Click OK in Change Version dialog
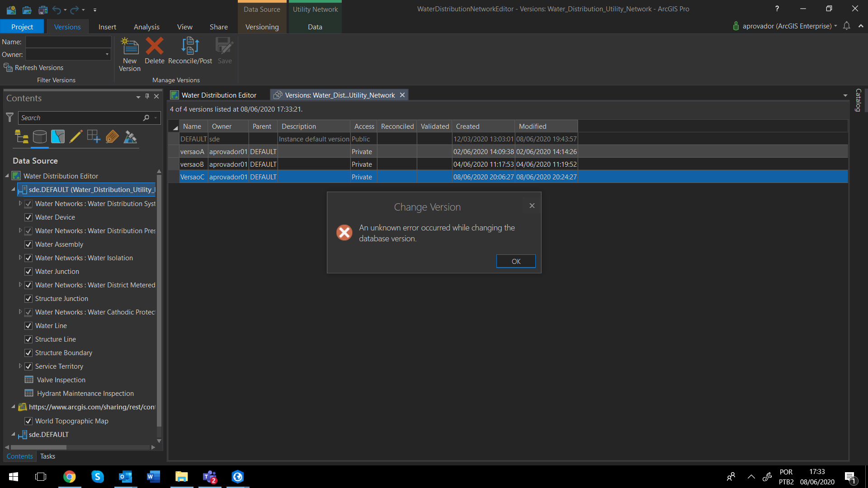868x488 pixels. 516,261
